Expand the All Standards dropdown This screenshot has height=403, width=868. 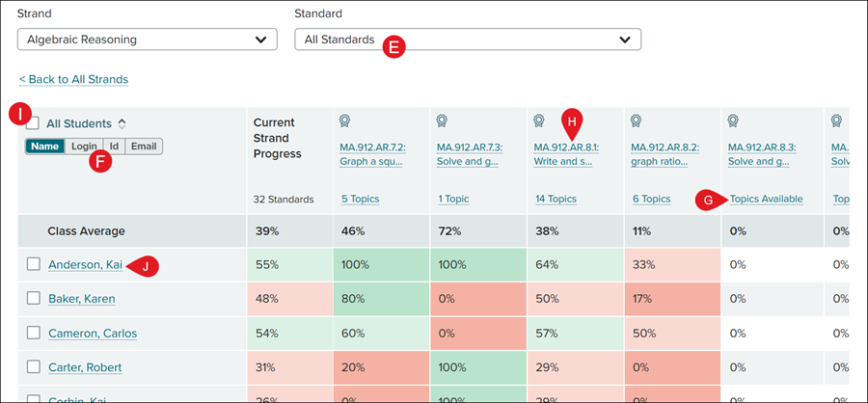click(x=467, y=40)
